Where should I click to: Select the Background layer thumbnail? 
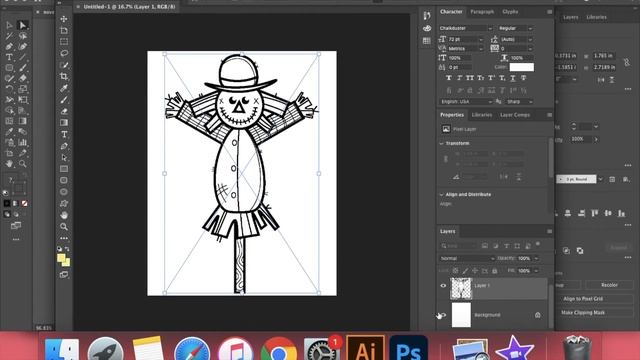point(461,315)
